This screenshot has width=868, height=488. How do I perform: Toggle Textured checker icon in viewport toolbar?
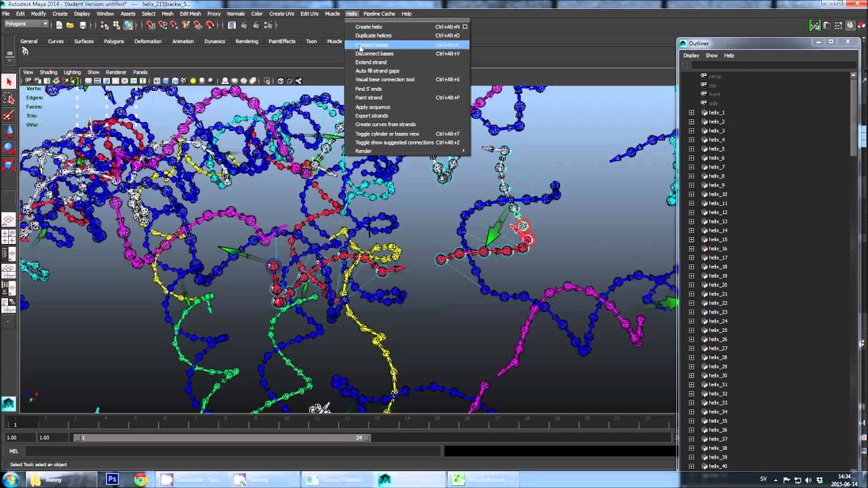[x=184, y=81]
